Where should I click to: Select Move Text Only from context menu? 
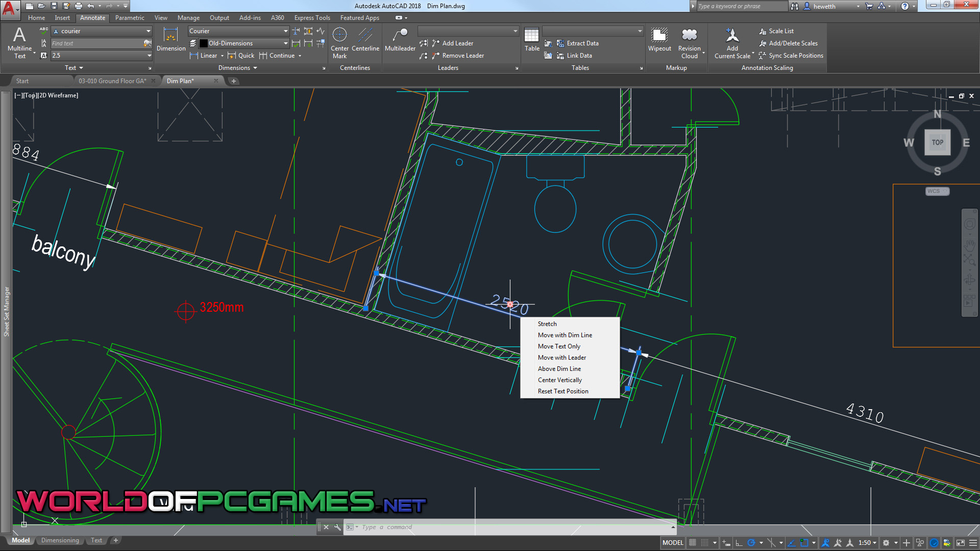559,346
